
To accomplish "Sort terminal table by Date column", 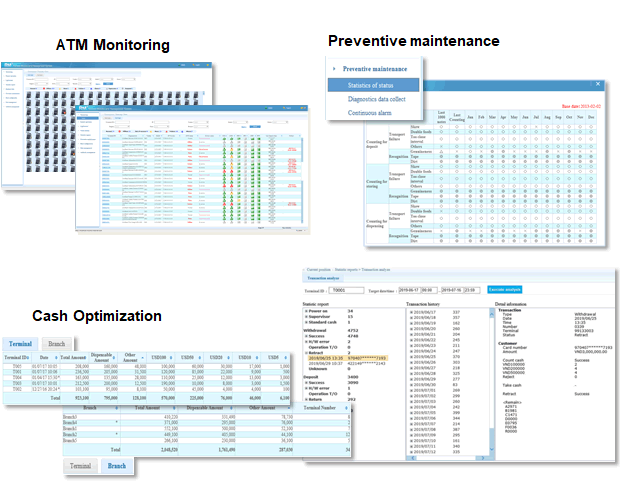I will pos(56,358).
